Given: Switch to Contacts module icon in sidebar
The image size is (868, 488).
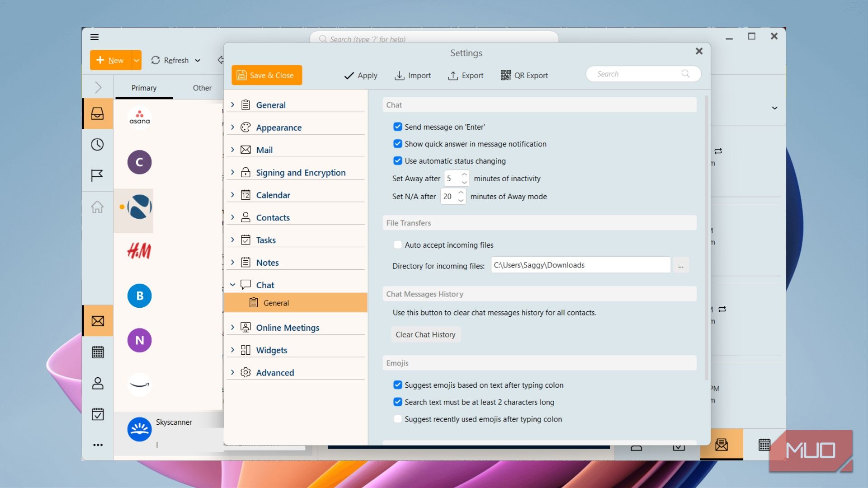Looking at the screenshot, I should 98,383.
